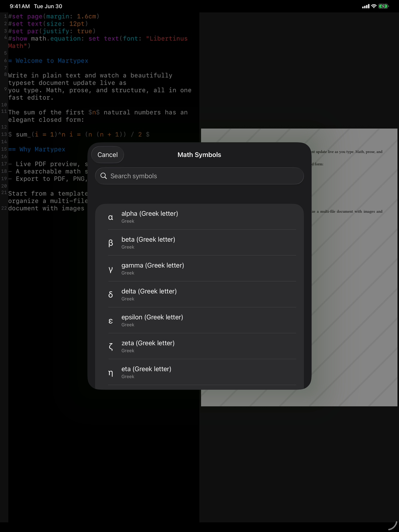Insert the alpha symbol glyph

tap(111, 218)
